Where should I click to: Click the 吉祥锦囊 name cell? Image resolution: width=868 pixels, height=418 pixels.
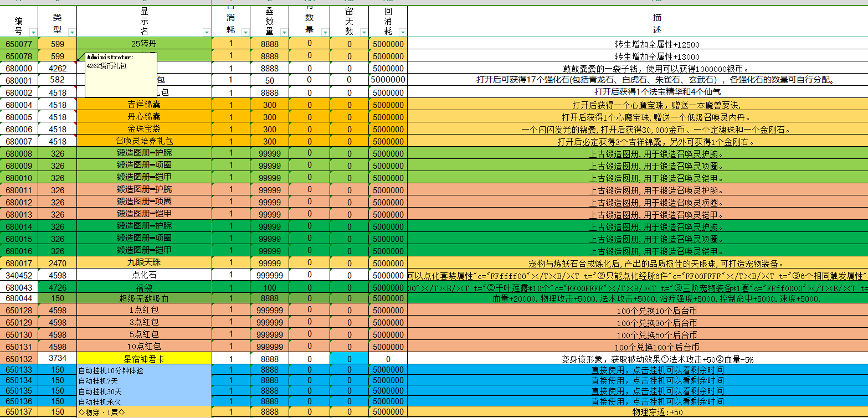144,105
